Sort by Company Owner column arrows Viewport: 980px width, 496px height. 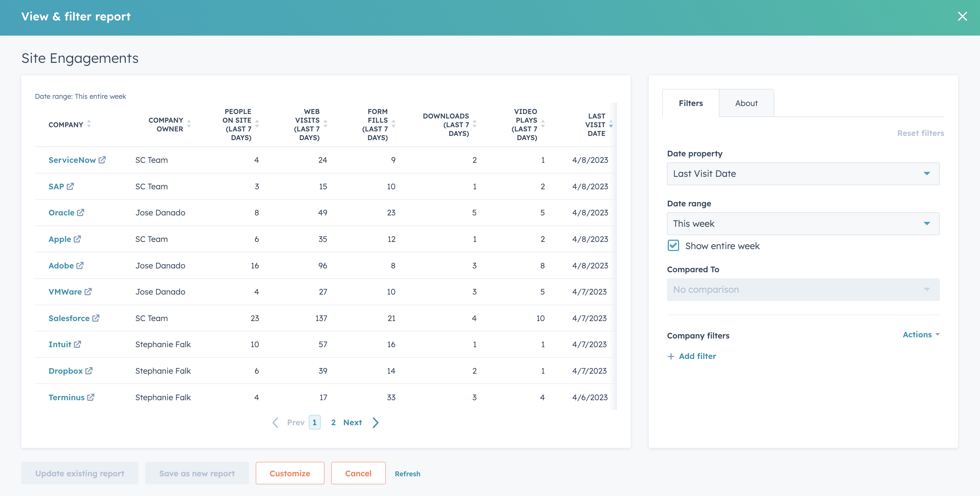coord(189,123)
